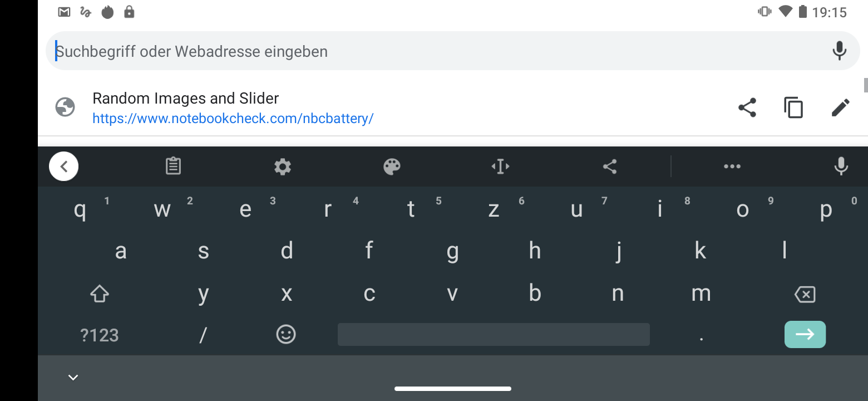
Task: Tap the voice search microphone in address bar
Action: (x=839, y=51)
